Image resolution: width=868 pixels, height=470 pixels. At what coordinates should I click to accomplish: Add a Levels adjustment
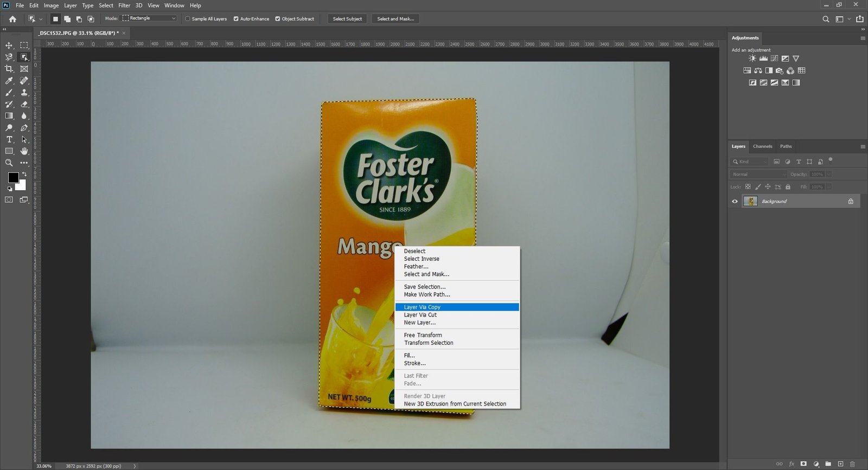coord(763,59)
